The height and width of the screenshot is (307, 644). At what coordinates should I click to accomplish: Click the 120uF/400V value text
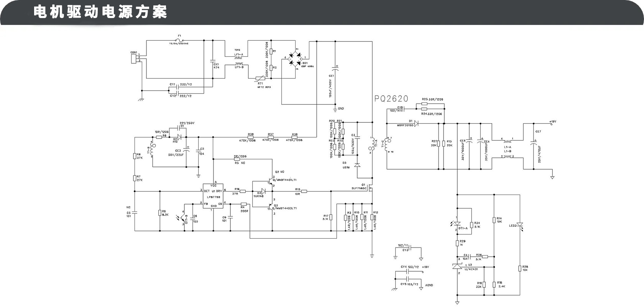(330, 89)
